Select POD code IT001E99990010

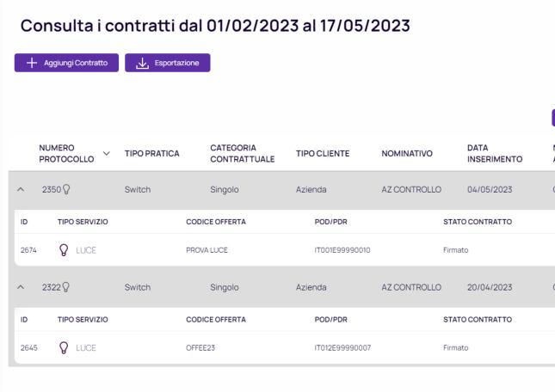click(343, 251)
